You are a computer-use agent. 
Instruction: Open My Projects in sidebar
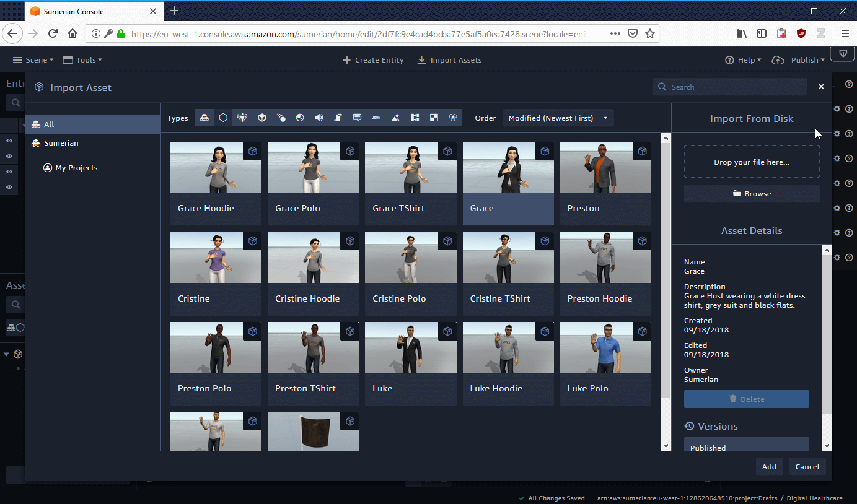coord(76,168)
